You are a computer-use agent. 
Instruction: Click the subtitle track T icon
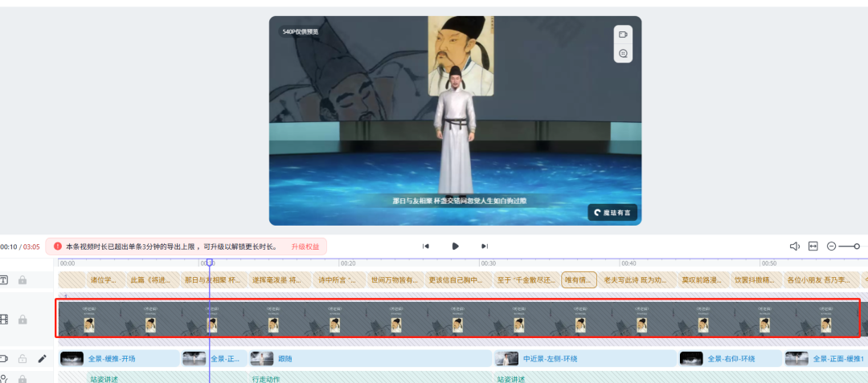click(4, 280)
